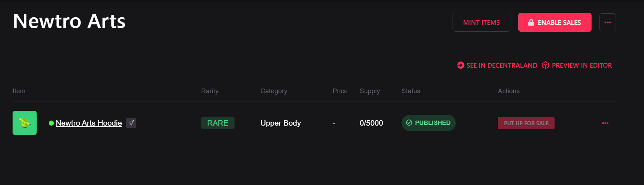The image size is (644, 185).
Task: Open the Hoodie row's three-dot actions menu
Action: [x=605, y=123]
